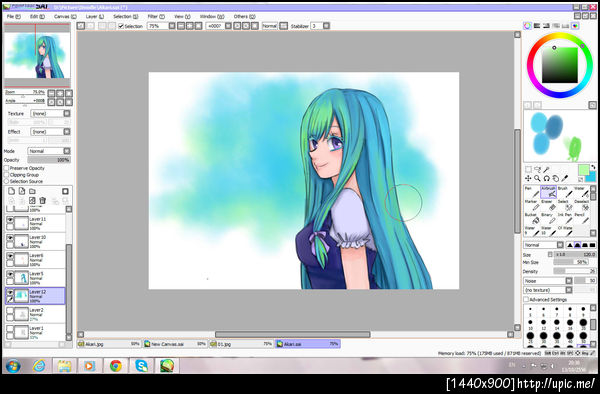Select the Eraser tool
The image size is (600, 394).
point(548,205)
